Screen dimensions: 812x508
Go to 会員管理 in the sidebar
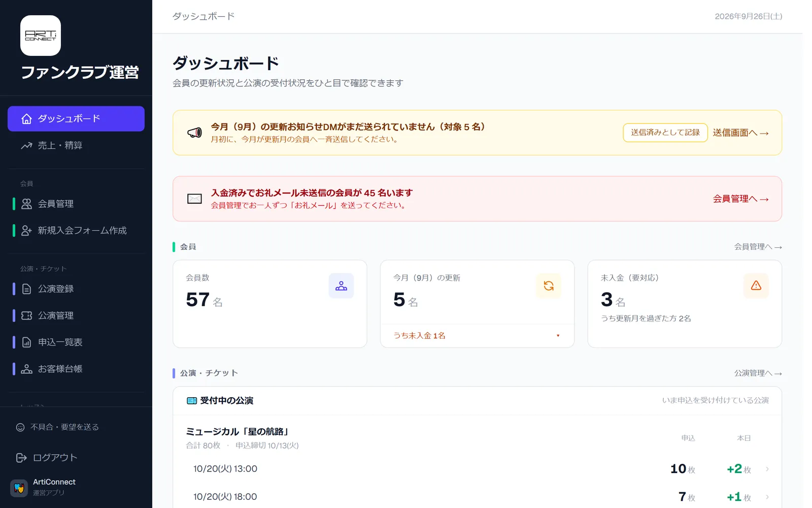coord(76,204)
